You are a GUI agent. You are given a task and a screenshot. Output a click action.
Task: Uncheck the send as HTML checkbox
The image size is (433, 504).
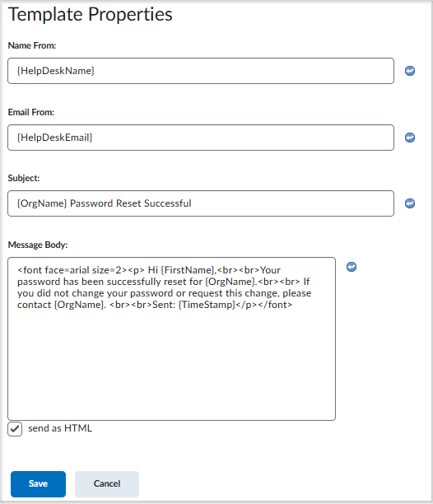15,429
